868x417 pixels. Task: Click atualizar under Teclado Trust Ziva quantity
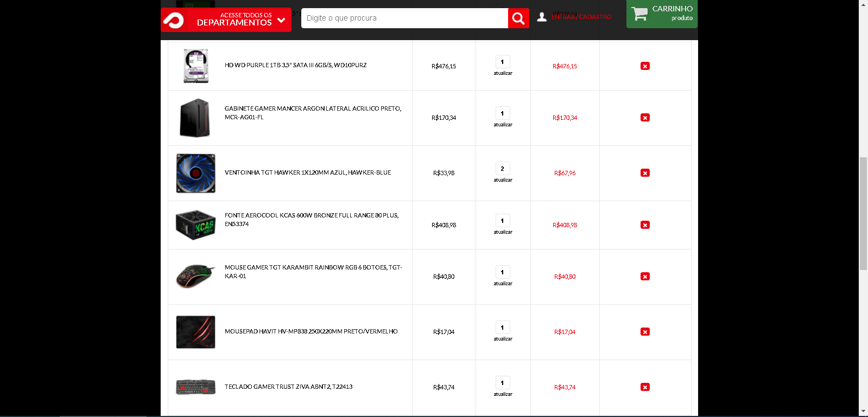click(x=503, y=394)
